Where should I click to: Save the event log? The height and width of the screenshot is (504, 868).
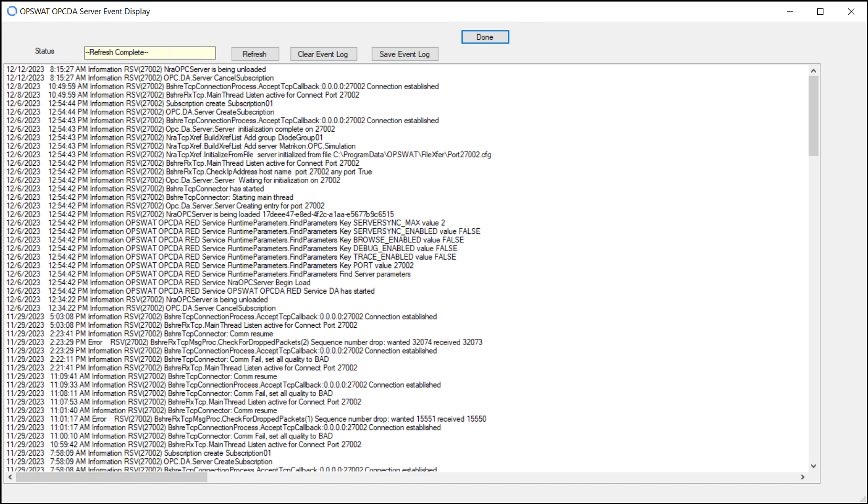click(405, 54)
